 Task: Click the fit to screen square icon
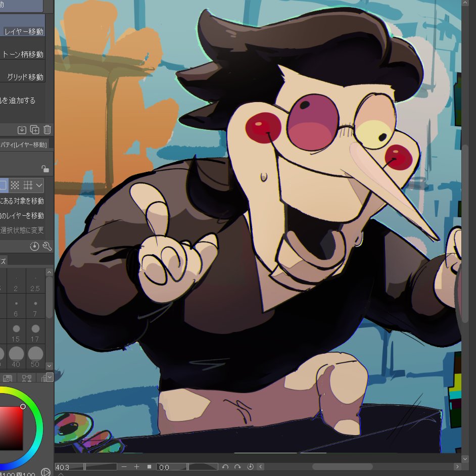pos(150,466)
